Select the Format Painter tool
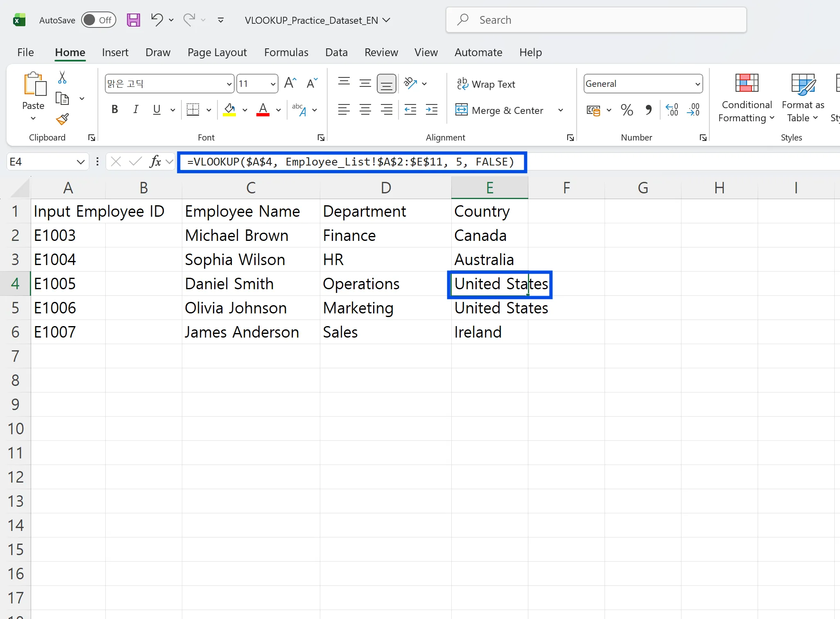Screen dimensions: 840x619 pyautogui.click(x=62, y=119)
